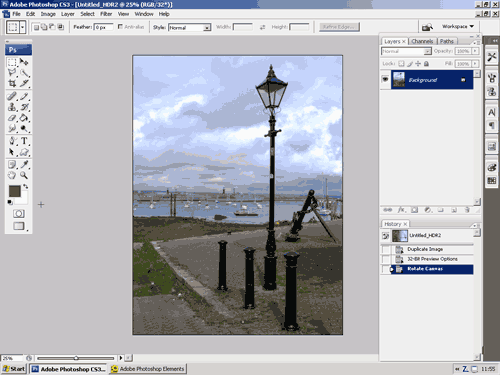
Task: Select the Pen tool
Action: click(12, 141)
